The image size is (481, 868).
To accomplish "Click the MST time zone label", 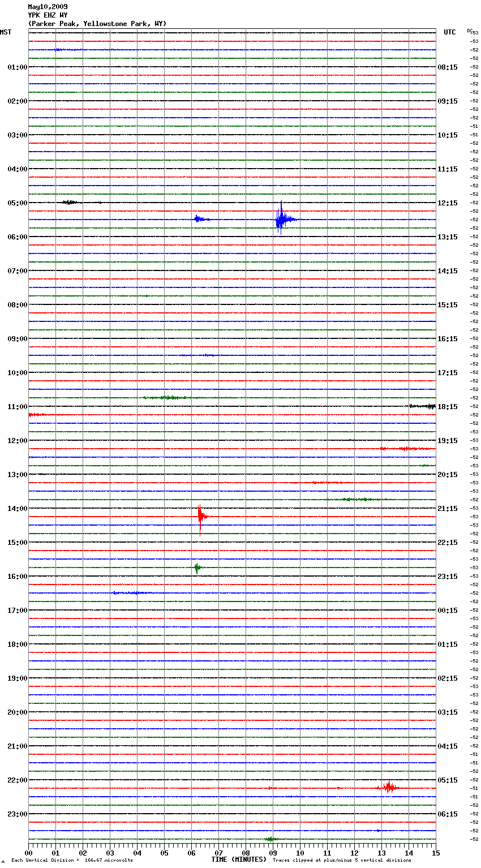I will point(6,32).
